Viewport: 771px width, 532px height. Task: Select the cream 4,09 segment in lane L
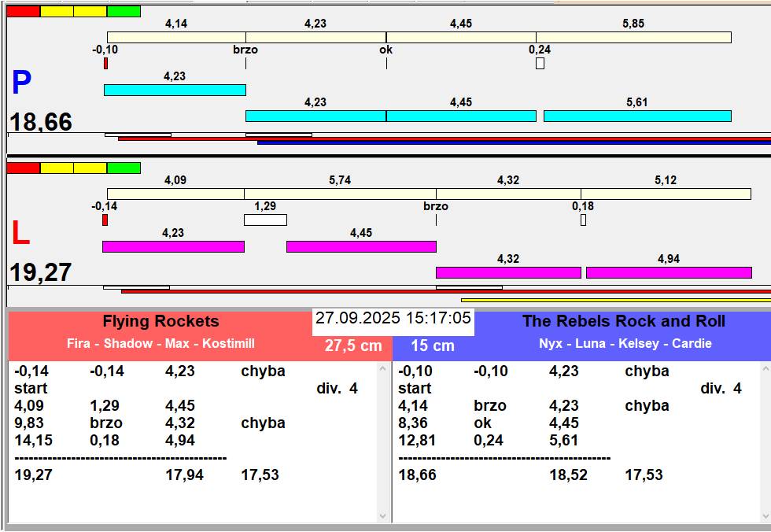click(x=175, y=194)
